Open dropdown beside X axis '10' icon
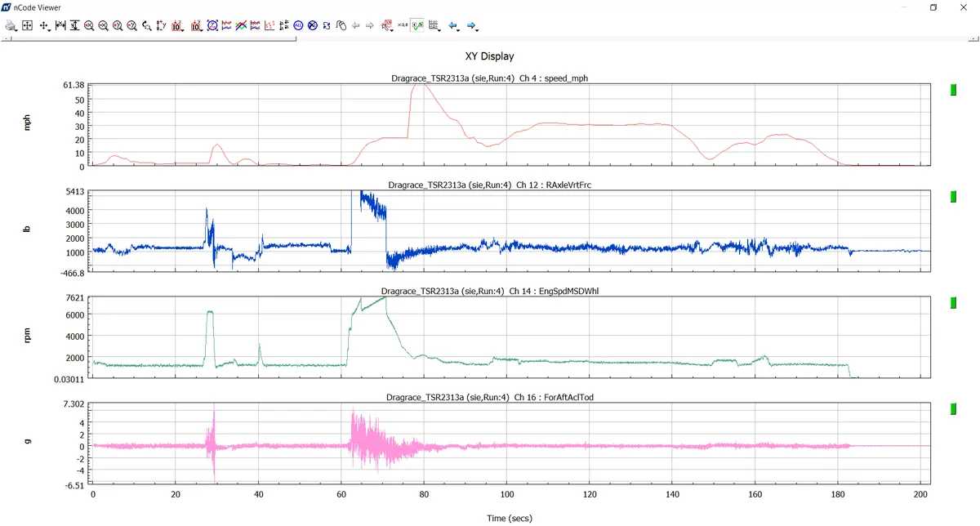This screenshot has width=980, height=526. [x=182, y=30]
